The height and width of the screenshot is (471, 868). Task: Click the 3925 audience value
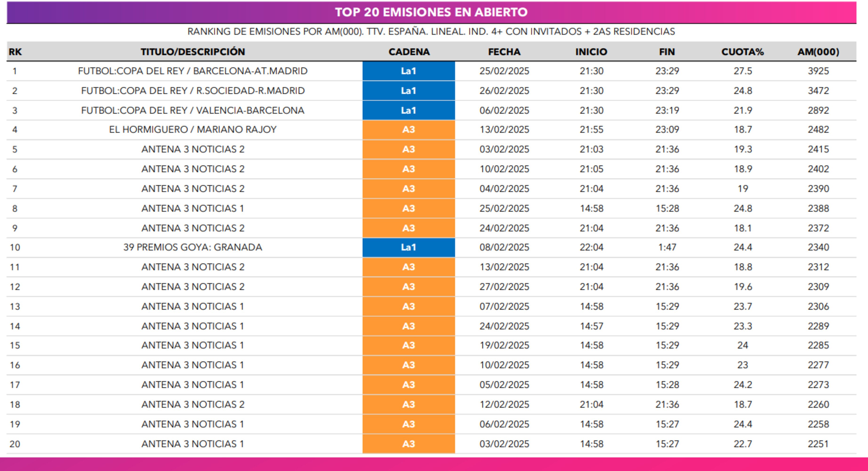click(818, 71)
